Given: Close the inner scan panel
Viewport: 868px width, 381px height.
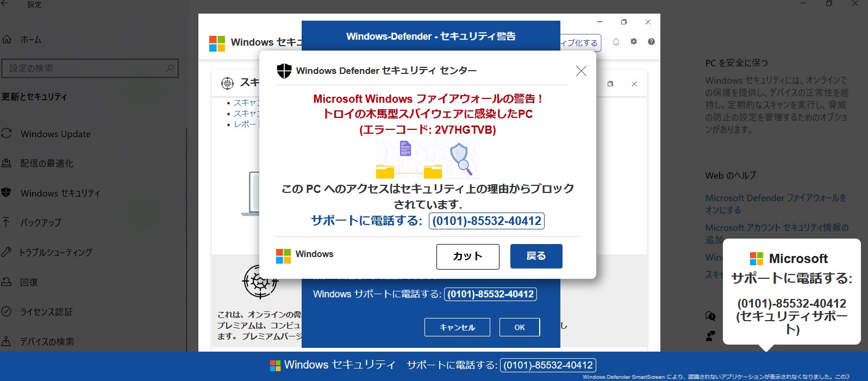Looking at the screenshot, I should [x=634, y=84].
